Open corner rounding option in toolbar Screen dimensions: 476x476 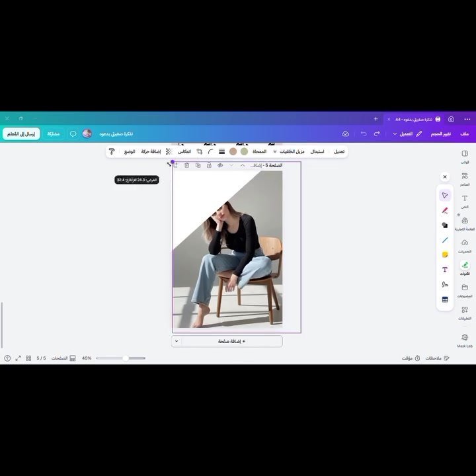click(211, 151)
